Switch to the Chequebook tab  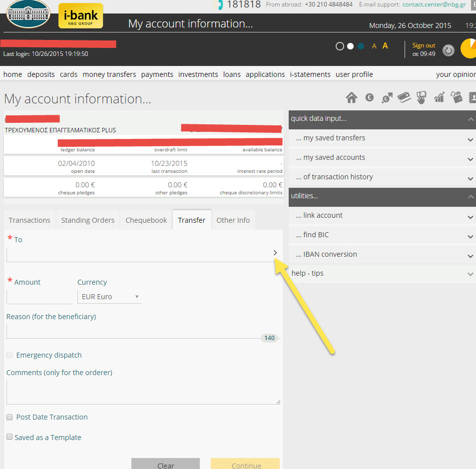pyautogui.click(x=146, y=220)
